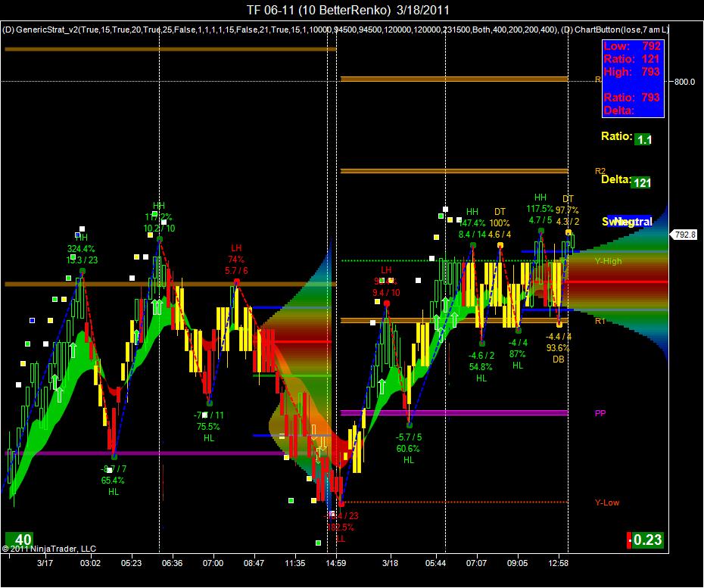Click the Y-High dotted level label

[609, 261]
